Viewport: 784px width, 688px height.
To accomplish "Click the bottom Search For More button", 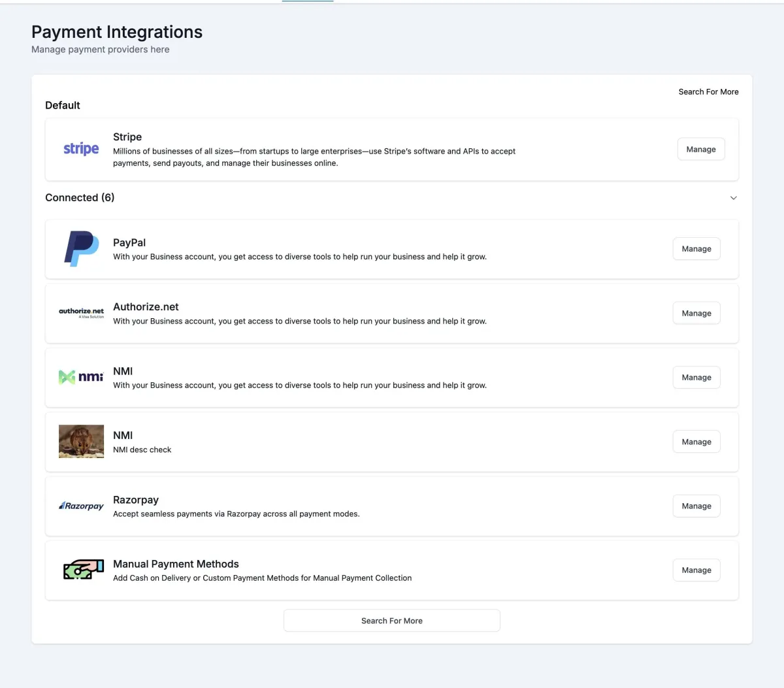I will [392, 621].
